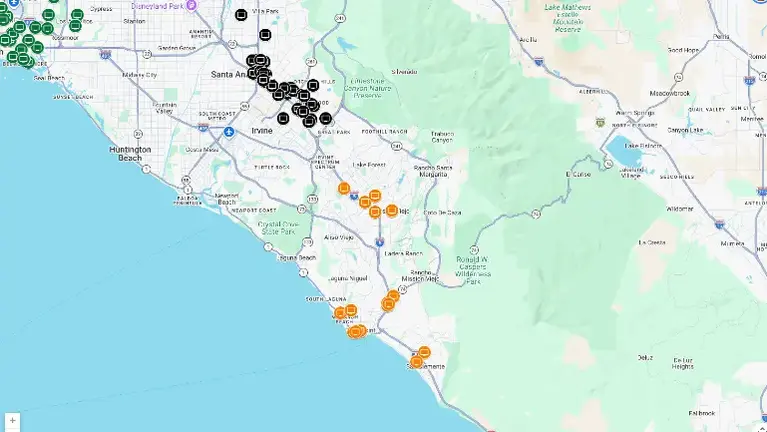This screenshot has width=767, height=432.
Task: Select the lower orange marker at San Clemente
Action: tap(416, 362)
